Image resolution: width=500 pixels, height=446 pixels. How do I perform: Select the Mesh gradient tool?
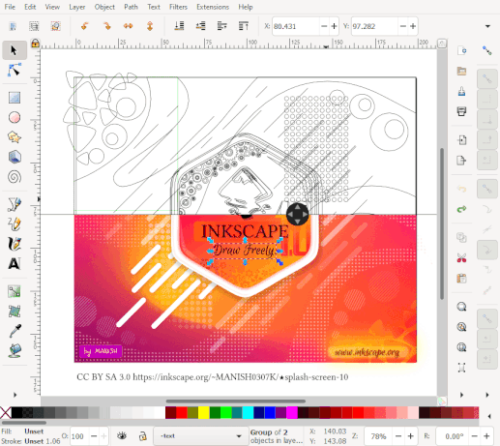click(14, 311)
